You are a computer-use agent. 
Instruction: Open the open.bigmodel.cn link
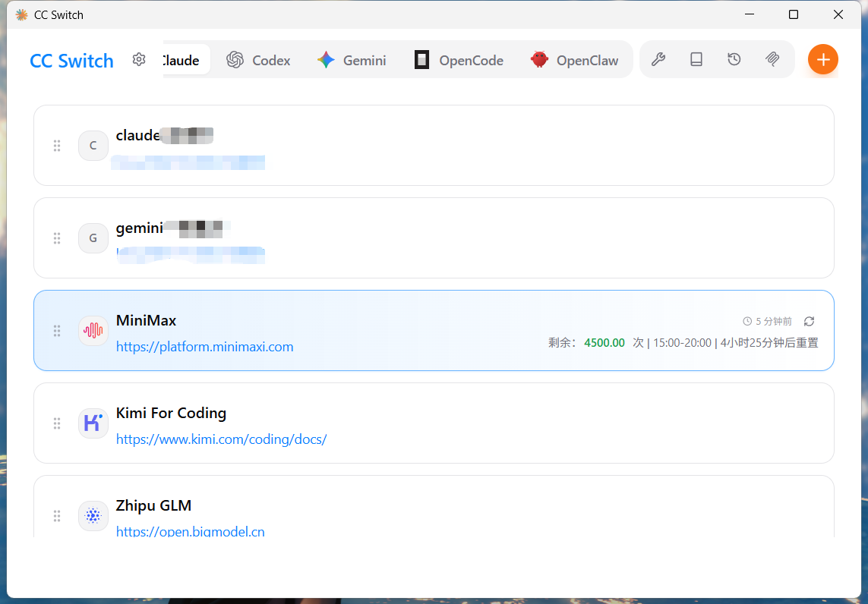click(190, 531)
